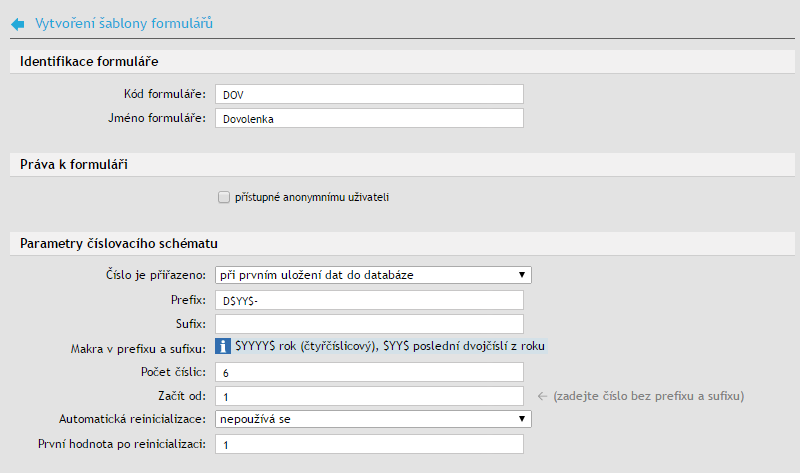Focus the 'Počet číslic' input field

click(x=369, y=371)
